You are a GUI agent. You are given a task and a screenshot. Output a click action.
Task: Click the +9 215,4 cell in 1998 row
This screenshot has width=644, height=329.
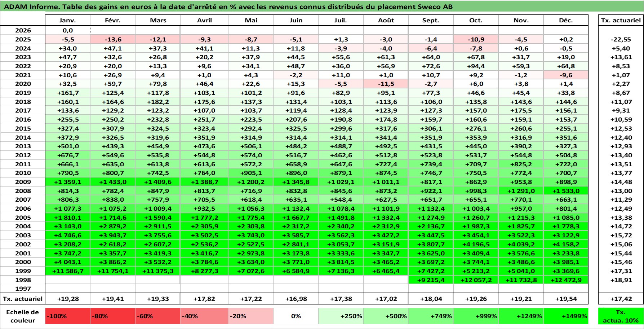(431, 280)
